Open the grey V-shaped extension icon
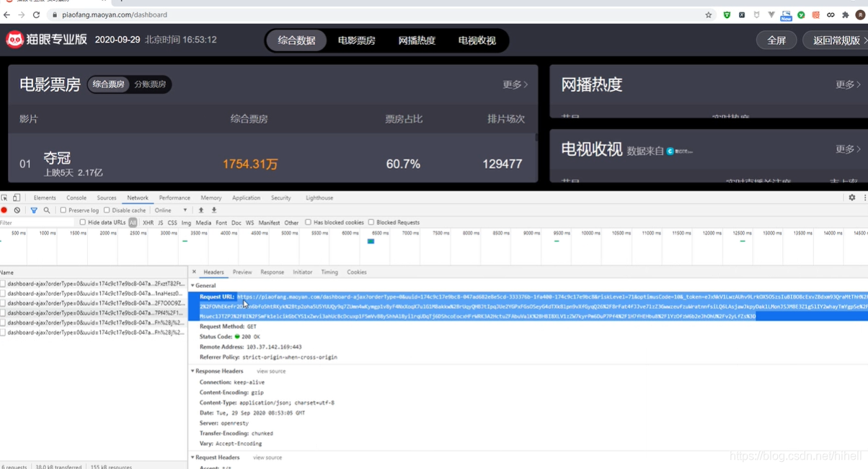 pyautogui.click(x=771, y=14)
